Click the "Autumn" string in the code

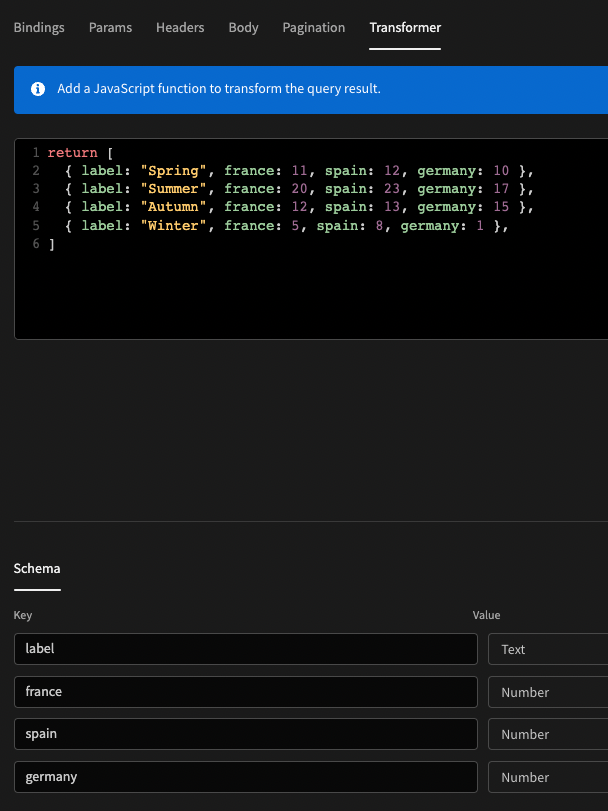[x=174, y=207]
